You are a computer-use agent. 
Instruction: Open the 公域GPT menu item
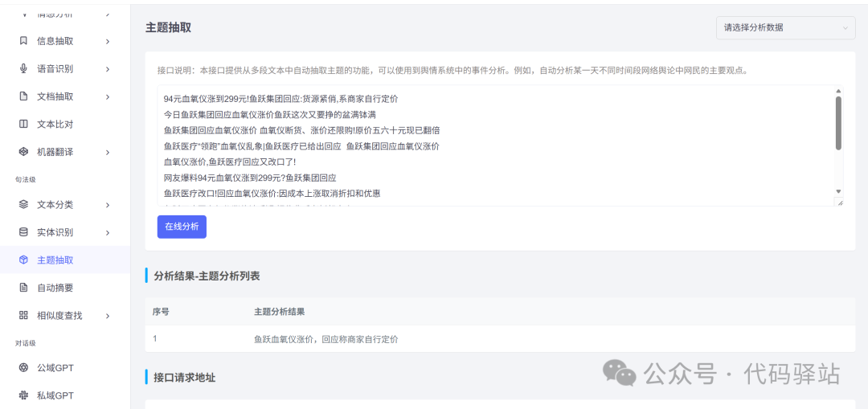coord(65,368)
